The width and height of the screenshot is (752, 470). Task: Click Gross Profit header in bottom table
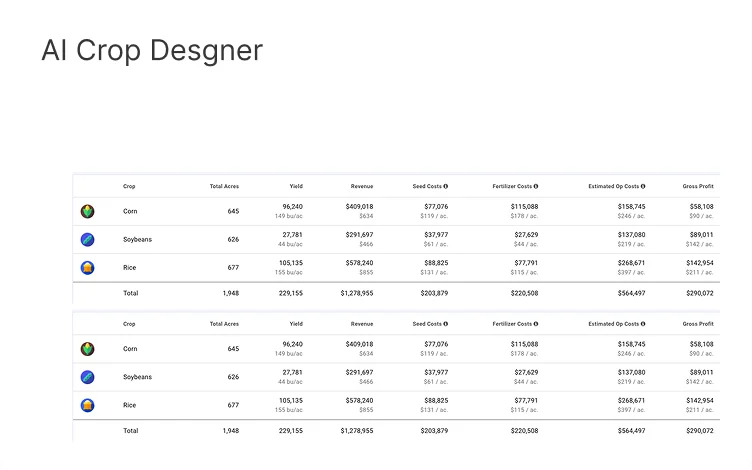click(x=698, y=324)
